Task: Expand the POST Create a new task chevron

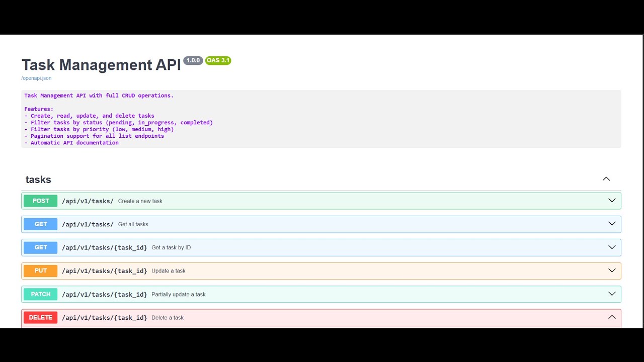Action: (x=612, y=201)
